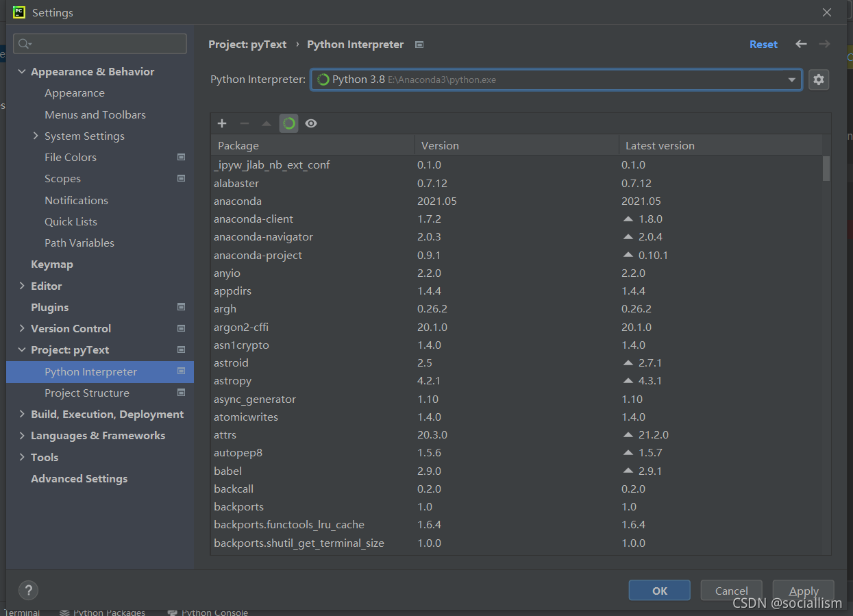Toggle the Use Conda package manager icon
Viewport: 853px width, 616px height.
click(x=289, y=123)
